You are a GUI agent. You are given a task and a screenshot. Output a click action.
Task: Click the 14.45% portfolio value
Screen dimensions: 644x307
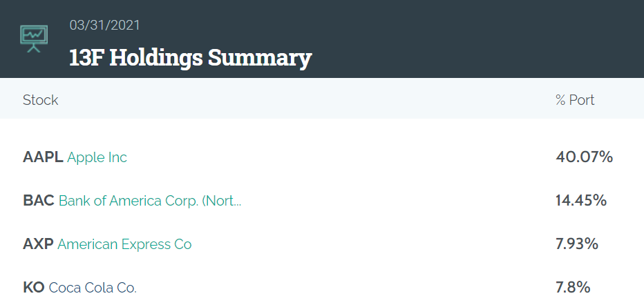(581, 201)
